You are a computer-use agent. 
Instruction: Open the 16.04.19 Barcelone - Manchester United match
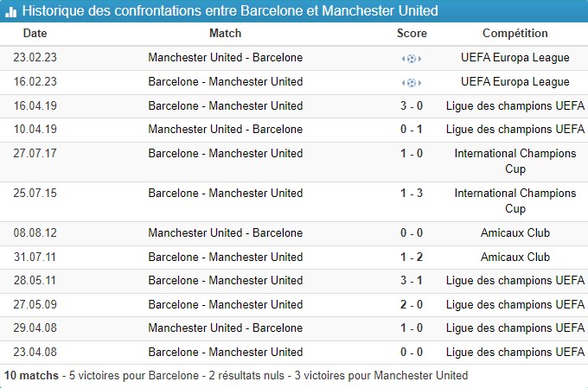click(226, 105)
